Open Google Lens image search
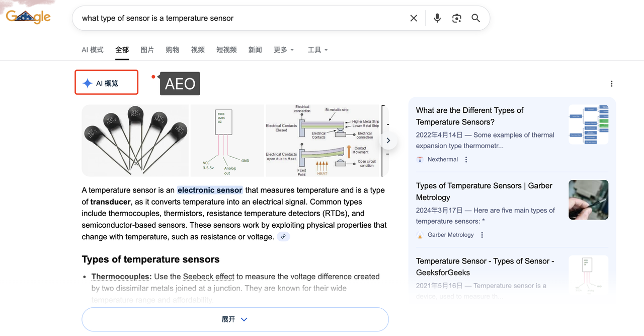Viewport: 644px width, 336px height. click(456, 18)
